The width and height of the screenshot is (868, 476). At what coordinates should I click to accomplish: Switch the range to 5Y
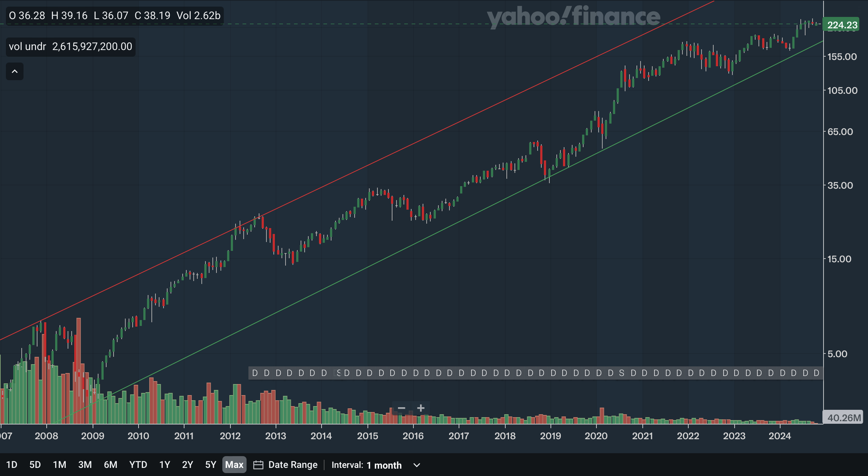(x=211, y=465)
